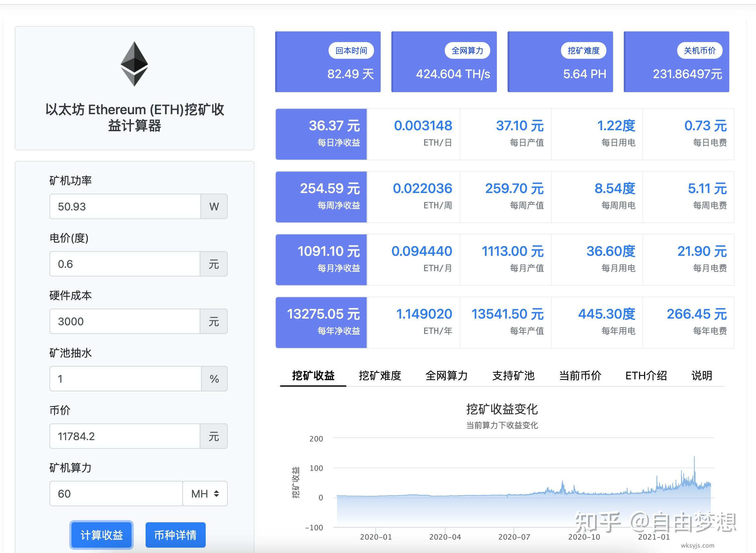
Task: Click the 1.22度 daily power usage
Action: pos(616,126)
